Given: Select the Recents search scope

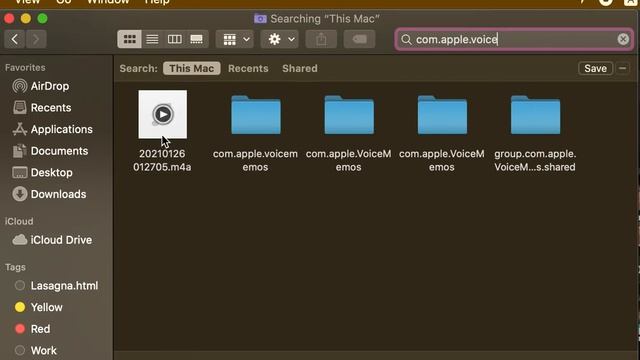Looking at the screenshot, I should [x=248, y=68].
